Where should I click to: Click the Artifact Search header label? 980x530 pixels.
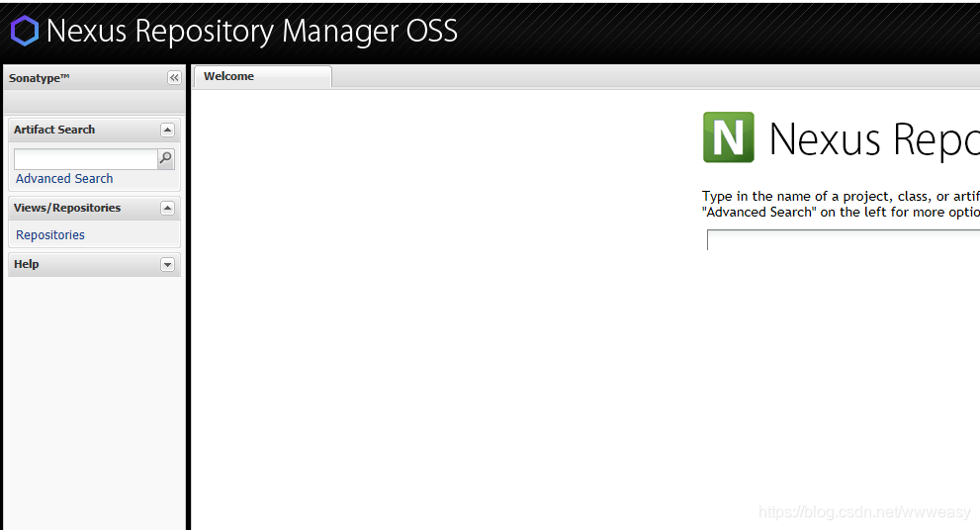point(54,130)
